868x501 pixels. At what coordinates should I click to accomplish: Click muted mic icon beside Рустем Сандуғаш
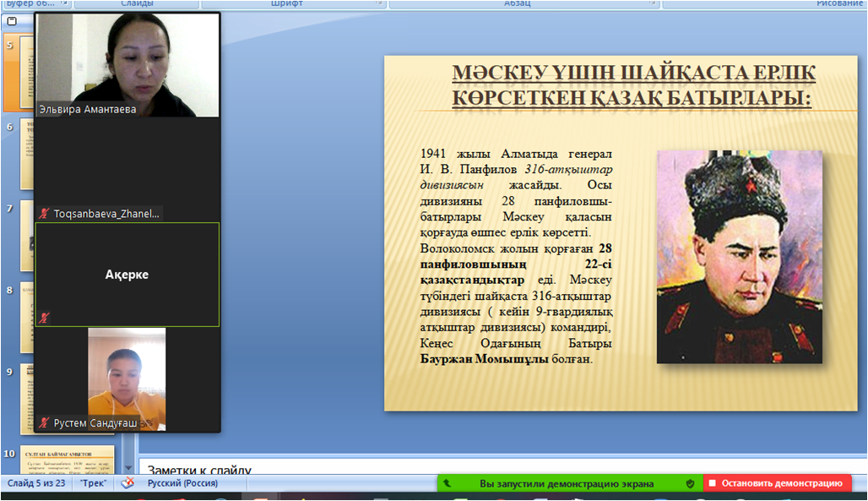pos(44,422)
